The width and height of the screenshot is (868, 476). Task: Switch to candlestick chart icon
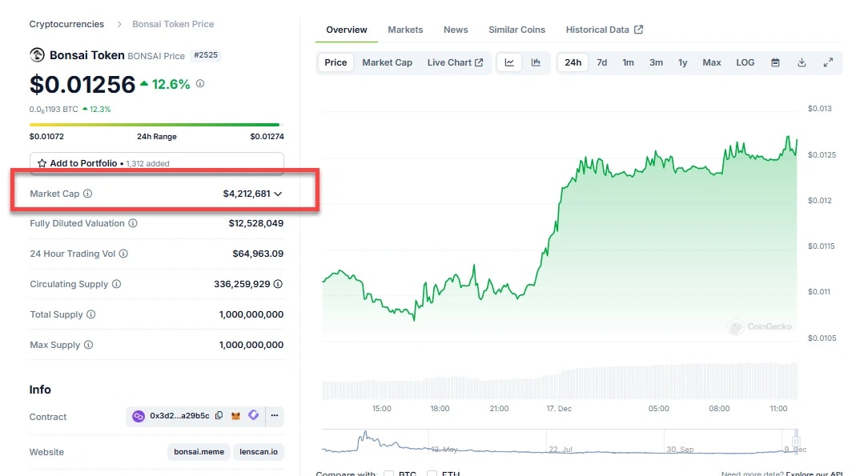tap(536, 62)
